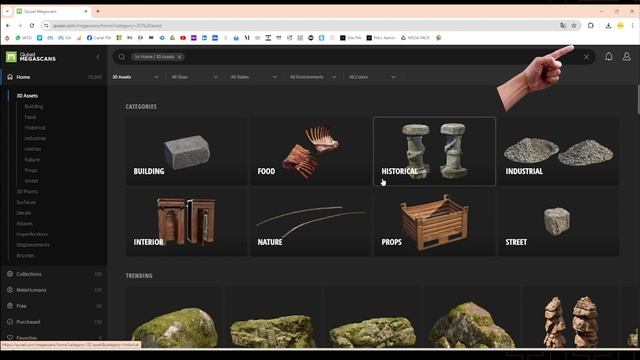Open the Nature category card
Image resolution: width=640 pixels, height=360 pixels.
click(311, 222)
